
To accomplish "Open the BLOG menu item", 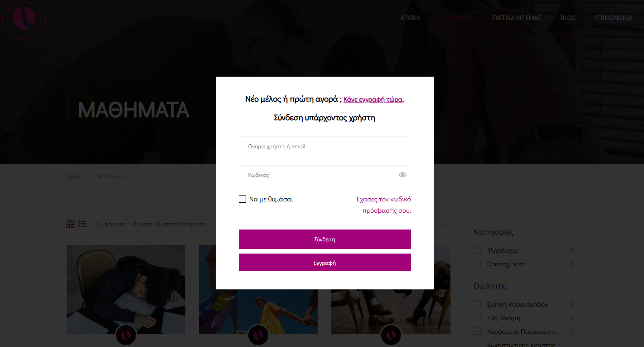I will click(x=567, y=18).
